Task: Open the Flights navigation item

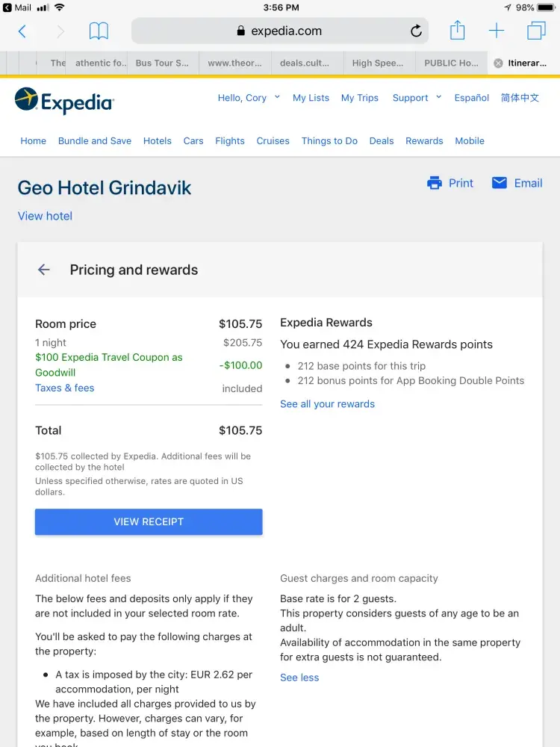Action: tap(230, 140)
